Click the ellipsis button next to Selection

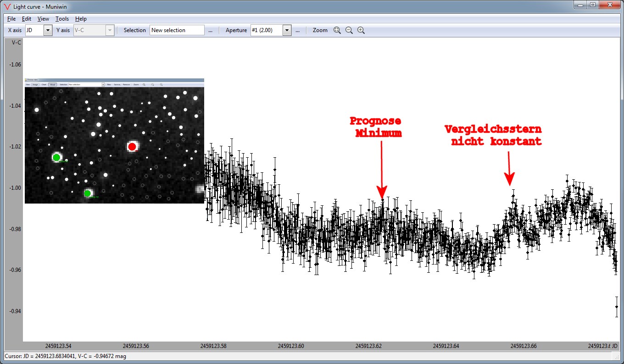210,30
